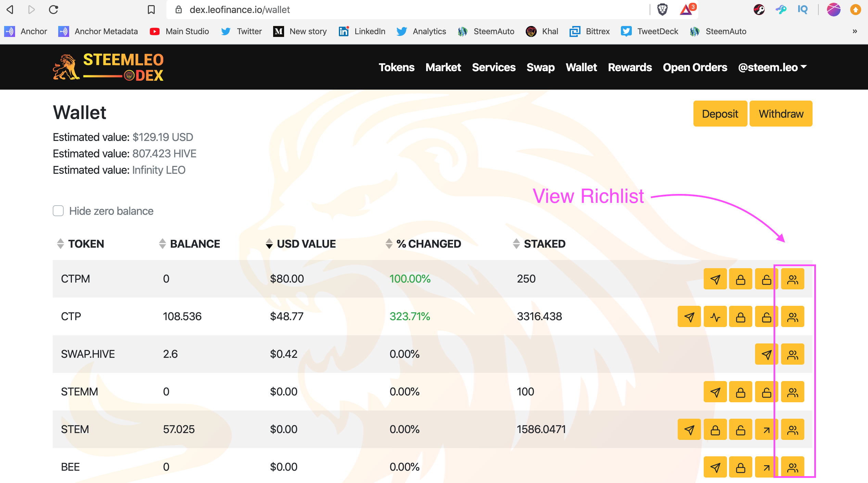Viewport: 868px width, 483px height.
Task: Click the Withdraw button
Action: point(781,114)
